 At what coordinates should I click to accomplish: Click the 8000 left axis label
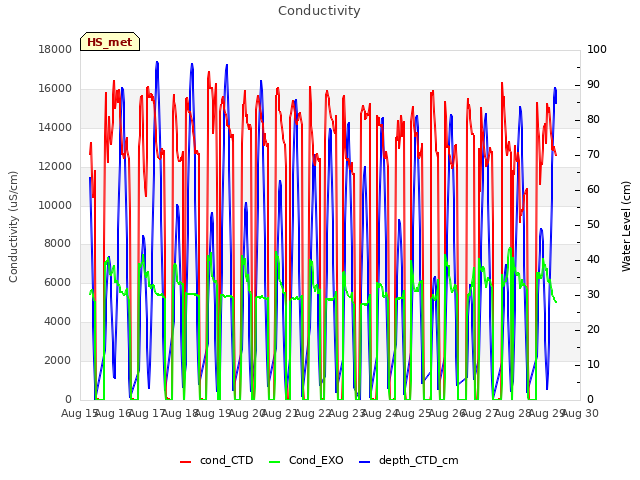(x=58, y=243)
